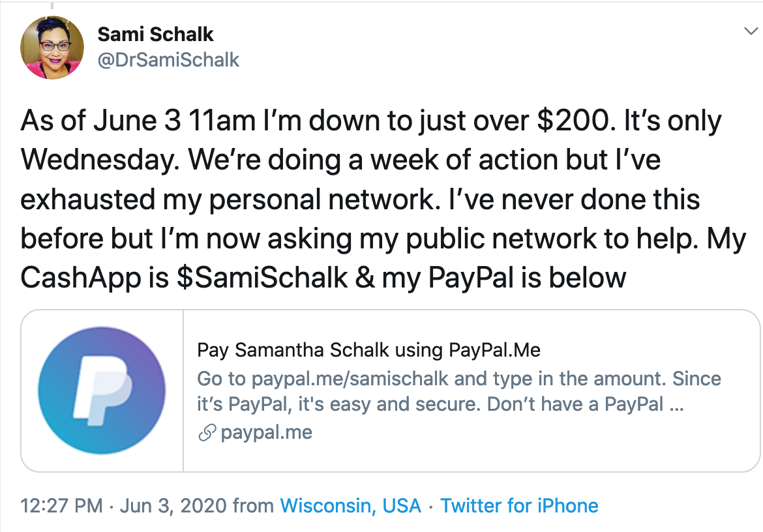Open the Wisconsin, USA location link
Viewport: 763px width, 532px height.
[350, 506]
